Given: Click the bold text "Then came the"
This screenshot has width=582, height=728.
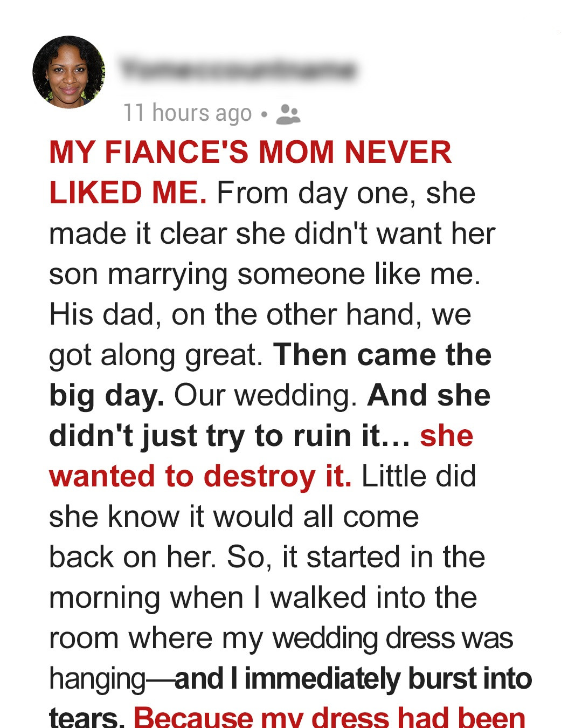Looking at the screenshot, I should 383,355.
